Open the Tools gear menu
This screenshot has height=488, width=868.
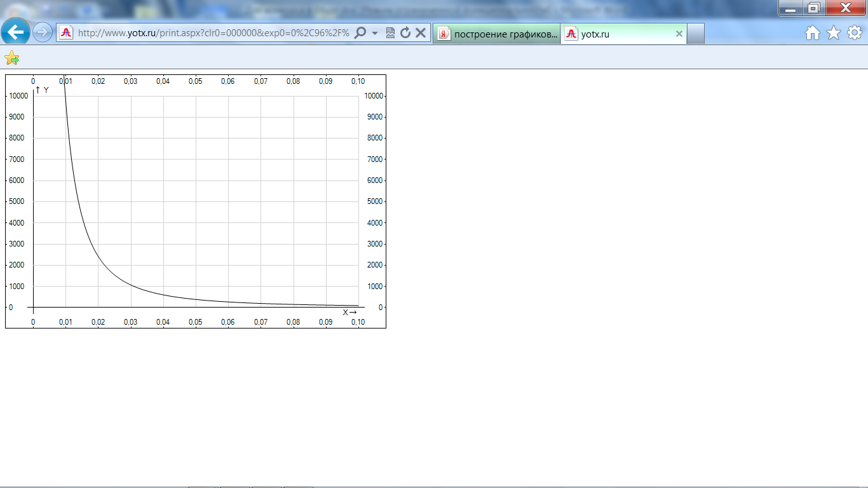(855, 33)
